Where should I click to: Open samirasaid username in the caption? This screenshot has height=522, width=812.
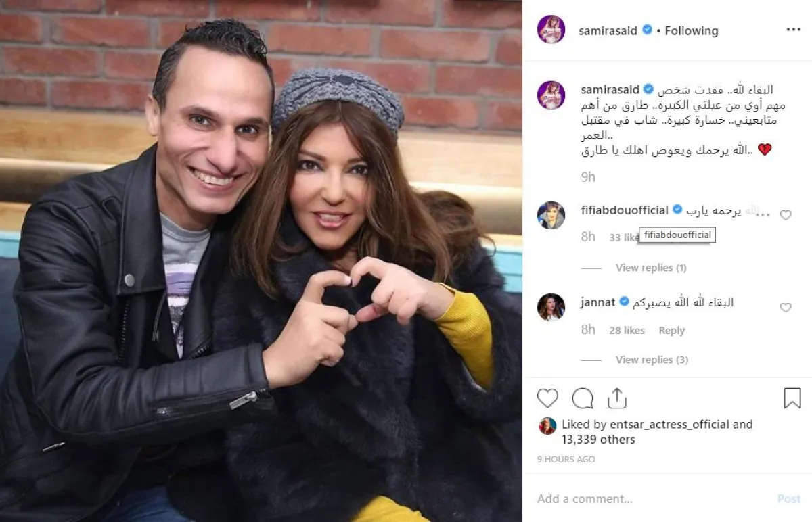click(610, 89)
